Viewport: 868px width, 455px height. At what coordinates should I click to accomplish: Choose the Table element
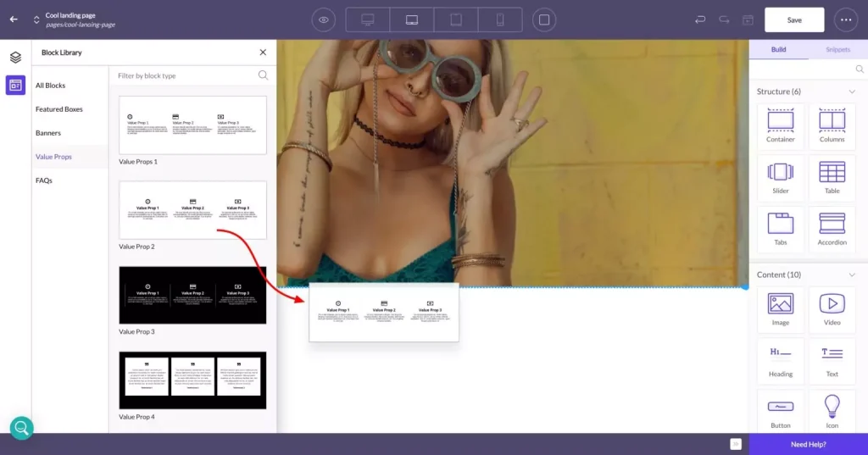(832, 178)
